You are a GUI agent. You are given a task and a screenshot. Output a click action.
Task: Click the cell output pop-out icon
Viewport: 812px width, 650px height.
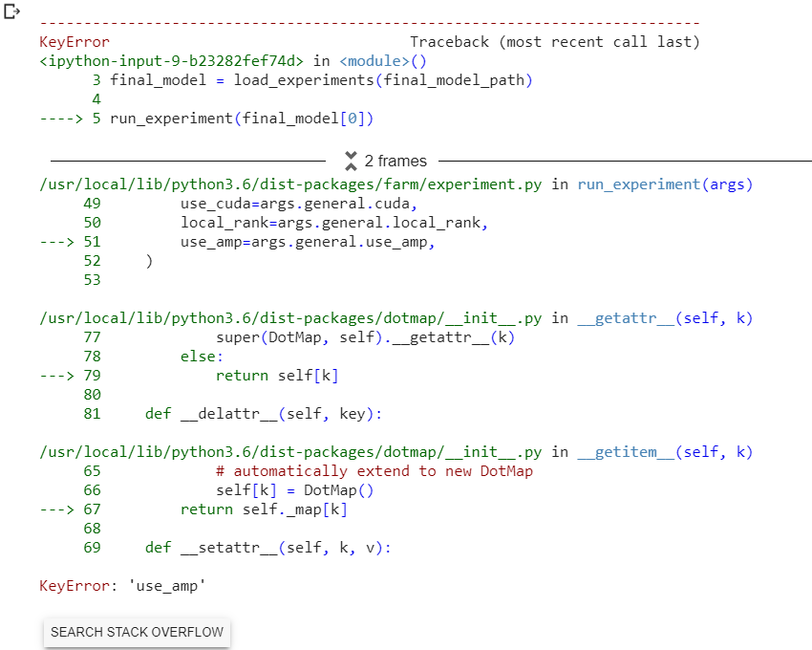11,12
